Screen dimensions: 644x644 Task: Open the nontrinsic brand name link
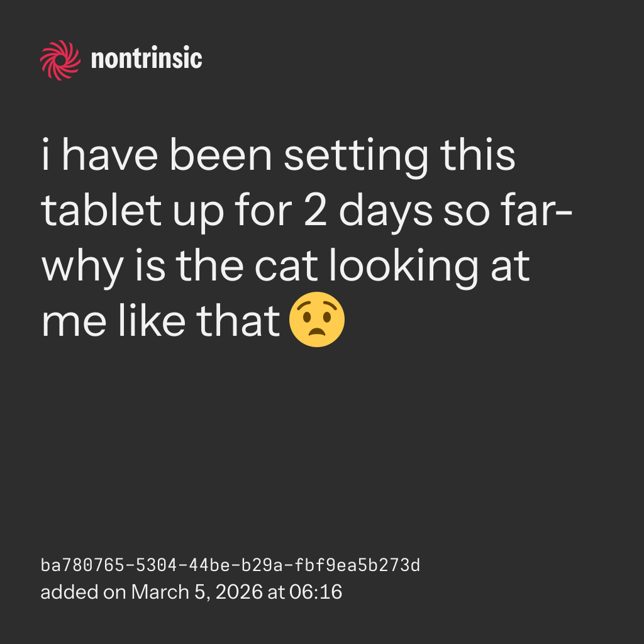pyautogui.click(x=147, y=60)
